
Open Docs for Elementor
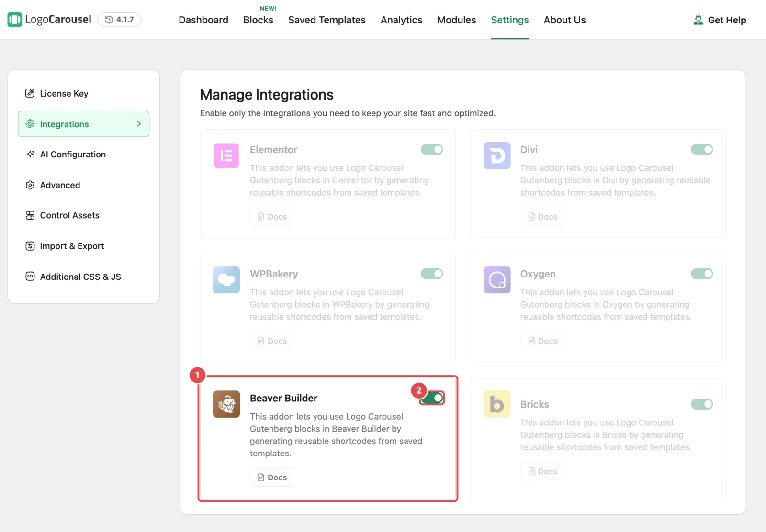271,217
